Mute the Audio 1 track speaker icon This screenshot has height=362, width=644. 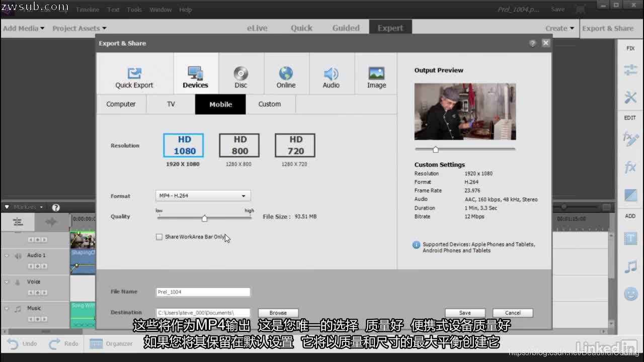click(x=18, y=256)
